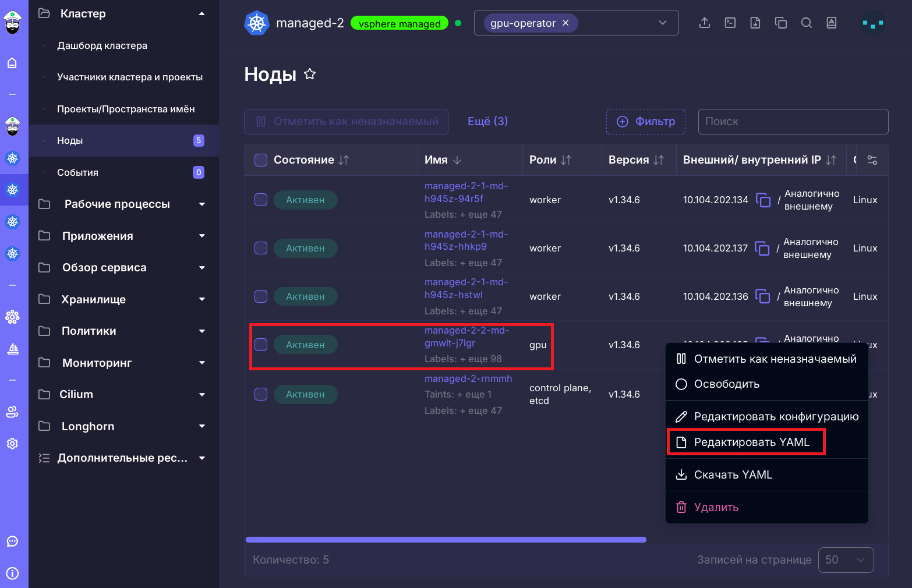Choose Удалить in context menu
Screen dimensions: 912x588
[x=766, y=508]
